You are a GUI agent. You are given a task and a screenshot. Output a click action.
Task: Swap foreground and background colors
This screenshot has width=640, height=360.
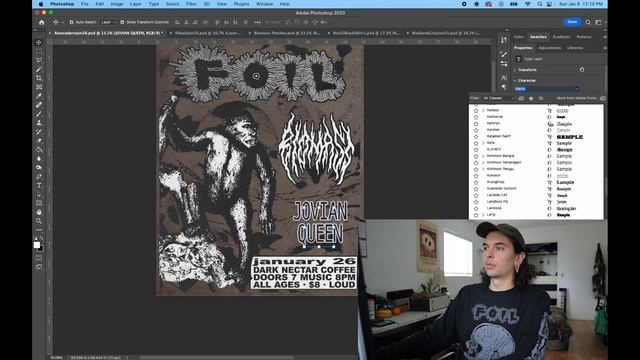pyautogui.click(x=41, y=238)
